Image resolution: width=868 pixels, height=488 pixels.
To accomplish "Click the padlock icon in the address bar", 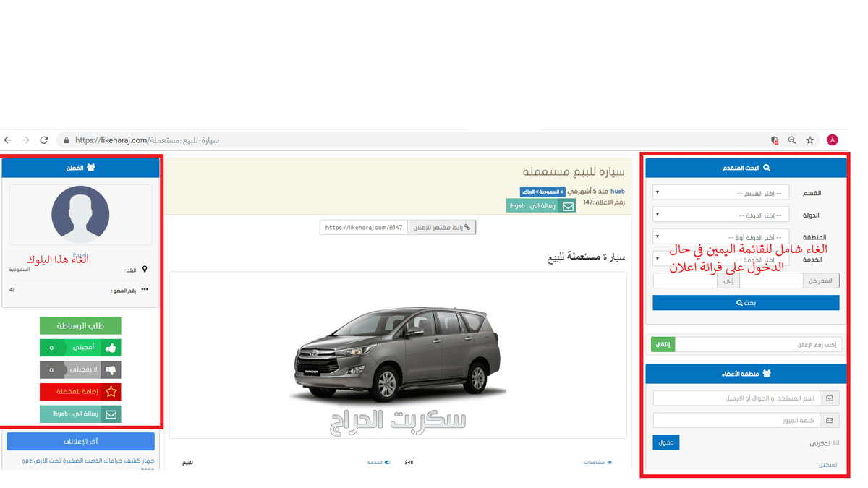I will coord(67,140).
